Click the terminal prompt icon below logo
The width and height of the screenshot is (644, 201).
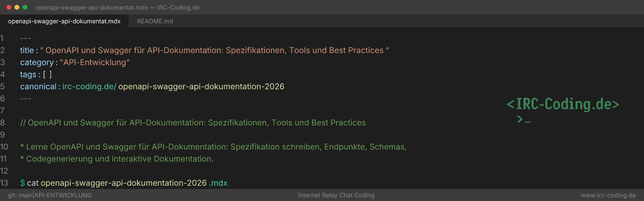pyautogui.click(x=524, y=119)
